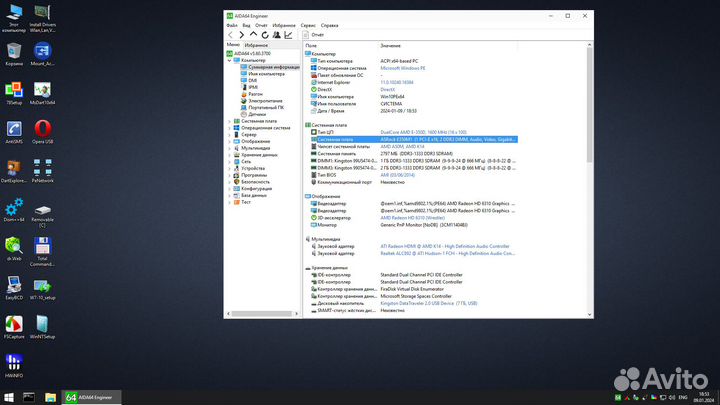
Task: Open the AMD Radeon HD 6310 (Wrestler) link
Action: (412, 218)
